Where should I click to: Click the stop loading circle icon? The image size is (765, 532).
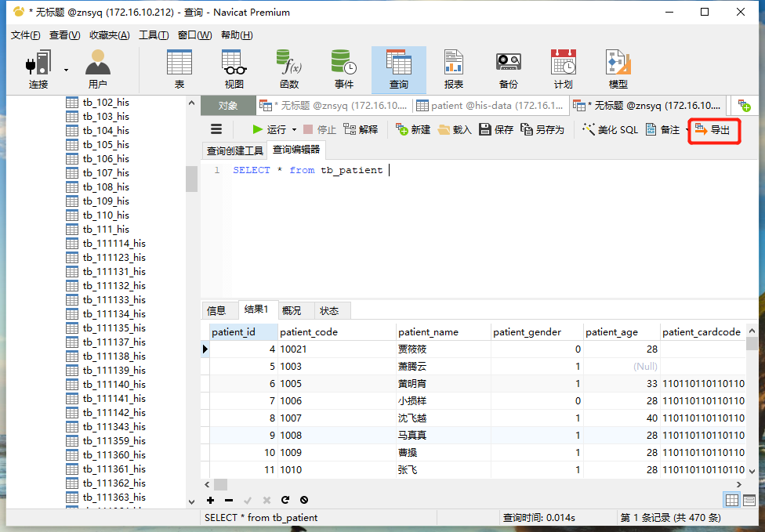[x=304, y=500]
